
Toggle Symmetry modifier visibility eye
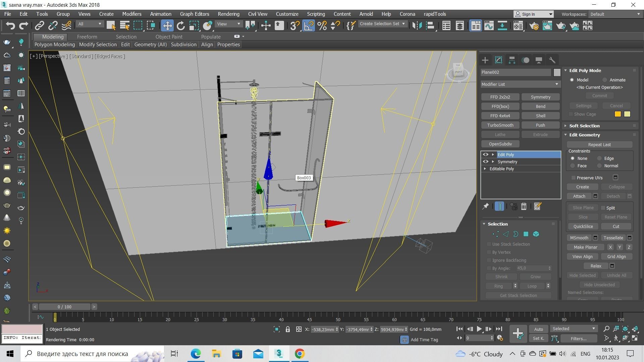click(x=485, y=162)
